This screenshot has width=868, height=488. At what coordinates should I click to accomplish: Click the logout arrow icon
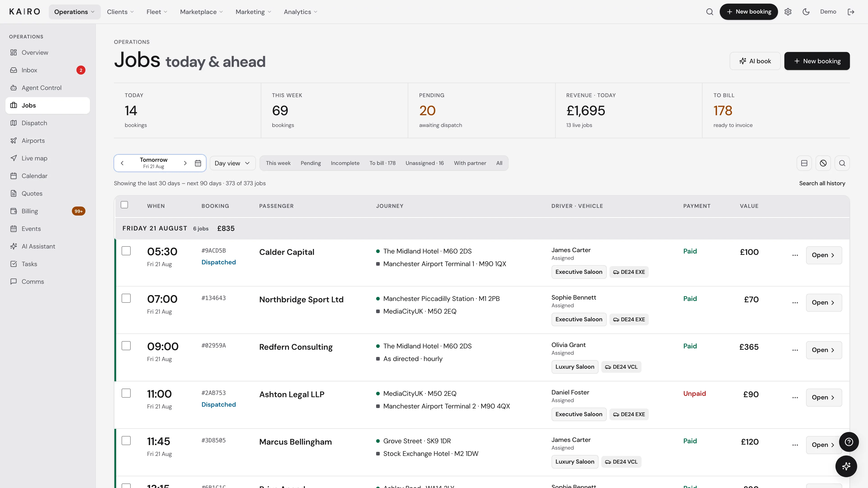(851, 12)
